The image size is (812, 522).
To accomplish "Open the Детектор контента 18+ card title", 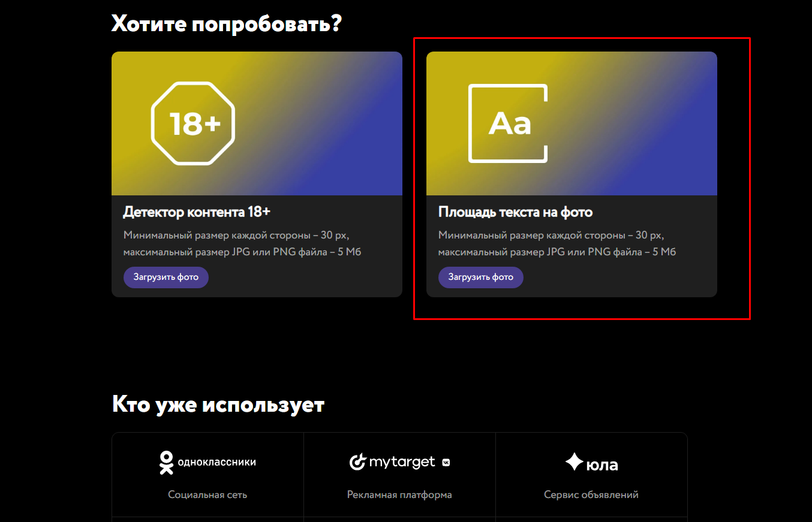I will 197,212.
